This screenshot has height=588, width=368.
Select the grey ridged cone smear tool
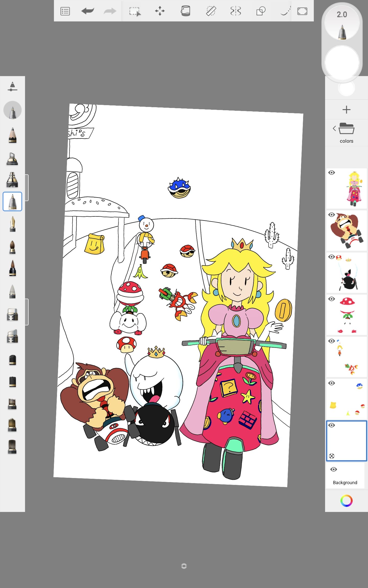[13, 291]
